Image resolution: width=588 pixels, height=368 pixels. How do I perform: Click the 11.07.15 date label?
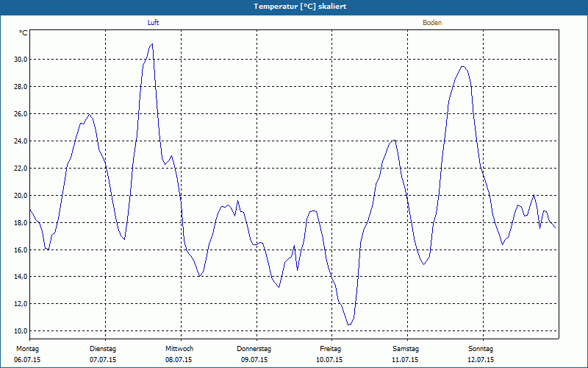pos(405,360)
